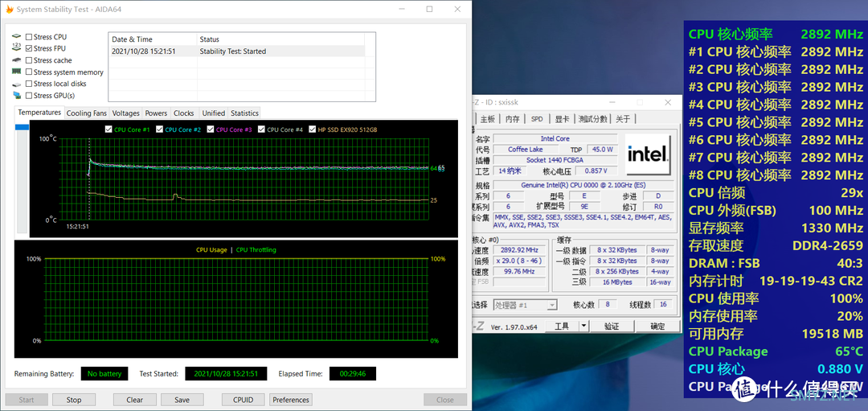Click the monitor icon beside Stress GPU(s)
The height and width of the screenshot is (411, 868).
click(17, 95)
